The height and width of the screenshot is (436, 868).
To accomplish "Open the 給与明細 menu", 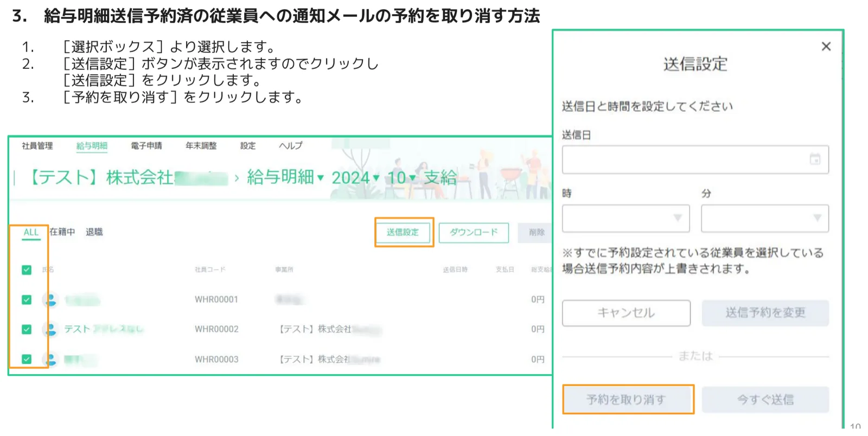I will [x=92, y=146].
